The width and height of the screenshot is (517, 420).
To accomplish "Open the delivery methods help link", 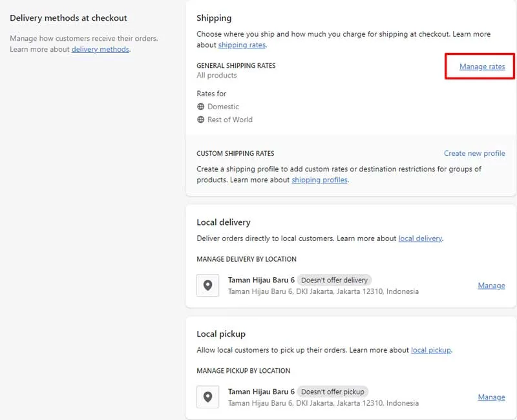I will [x=100, y=49].
